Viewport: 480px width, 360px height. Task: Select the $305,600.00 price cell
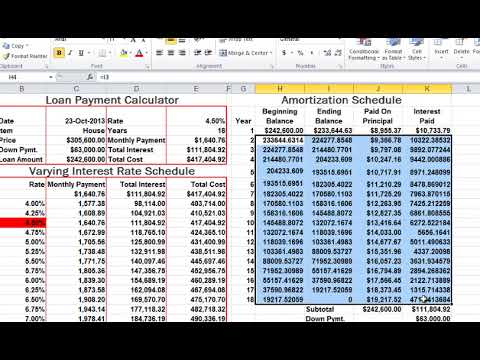tap(76, 140)
